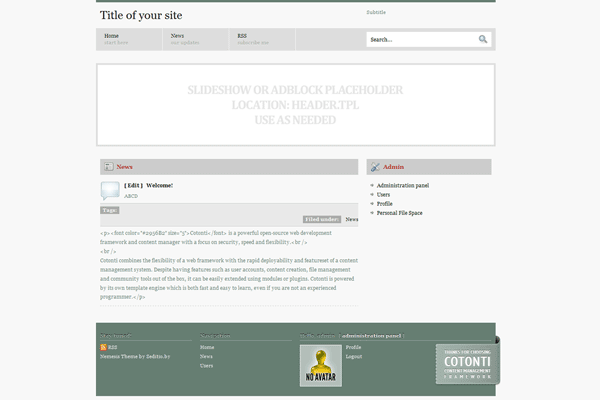Open the Home tab in navigation bar

click(x=111, y=36)
